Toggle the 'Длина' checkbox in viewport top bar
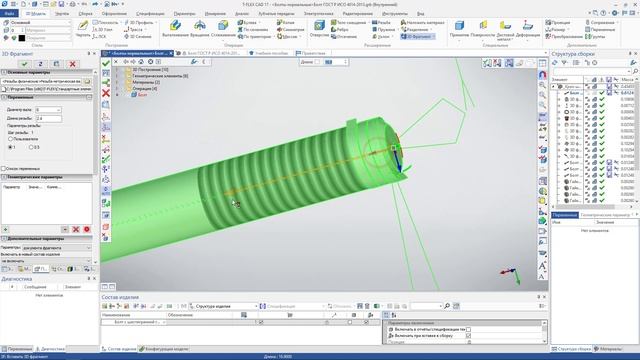Screen dimensions: 640x360 tap(317, 62)
